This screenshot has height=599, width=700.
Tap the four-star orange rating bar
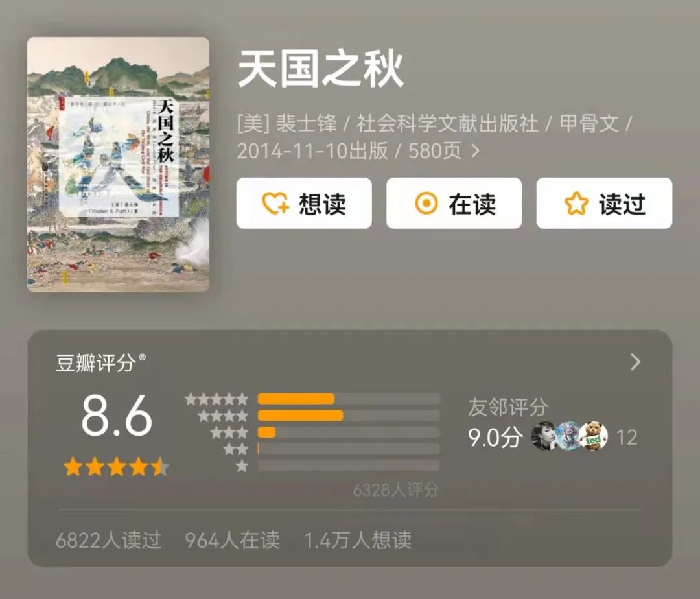point(301,416)
